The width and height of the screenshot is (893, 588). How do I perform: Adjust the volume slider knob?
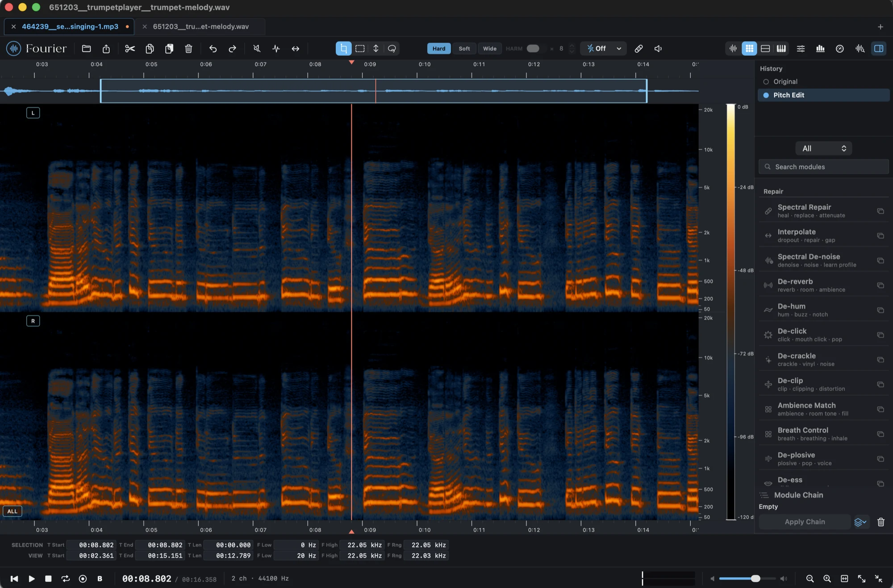755,578
